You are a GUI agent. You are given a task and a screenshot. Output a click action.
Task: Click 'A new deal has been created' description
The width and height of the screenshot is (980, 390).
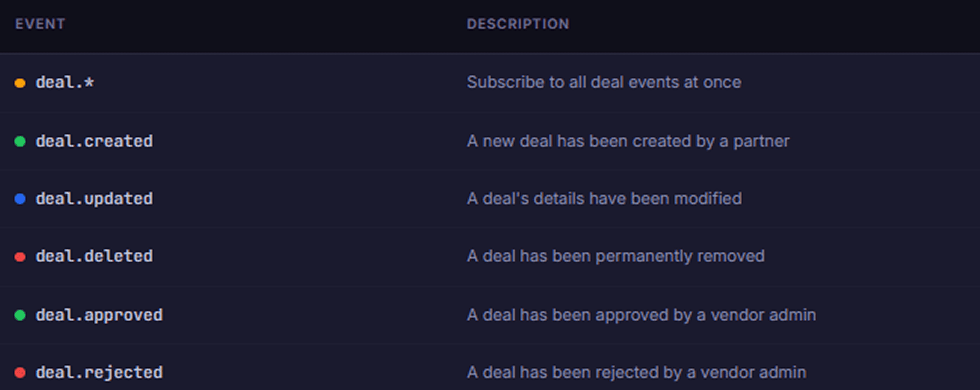(x=628, y=142)
